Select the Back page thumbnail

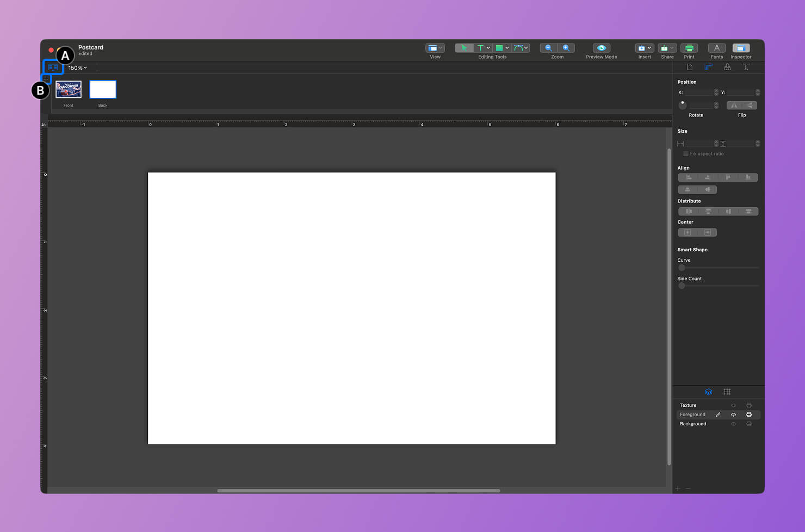click(102, 89)
